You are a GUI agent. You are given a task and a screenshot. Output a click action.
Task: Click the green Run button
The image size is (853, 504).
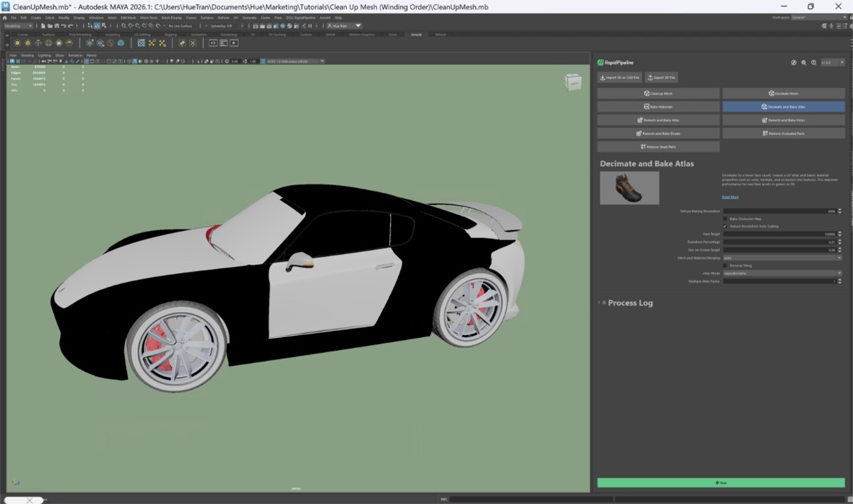pyautogui.click(x=721, y=482)
